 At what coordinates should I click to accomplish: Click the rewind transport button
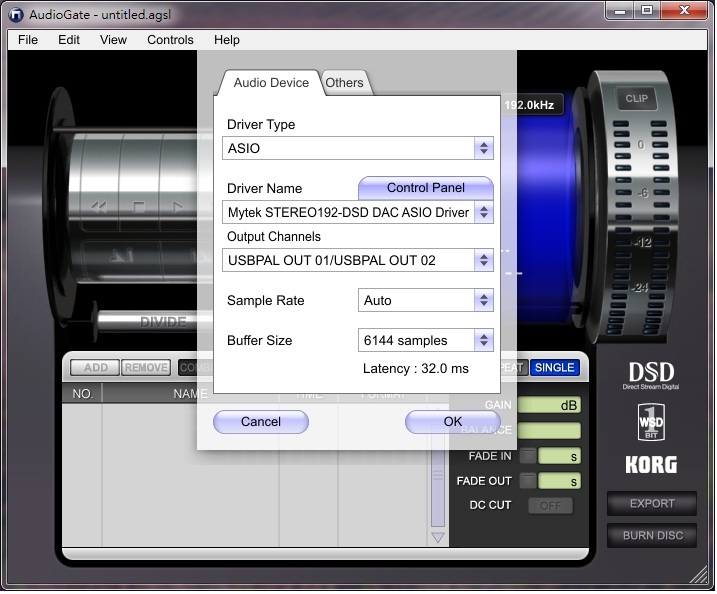(99, 207)
